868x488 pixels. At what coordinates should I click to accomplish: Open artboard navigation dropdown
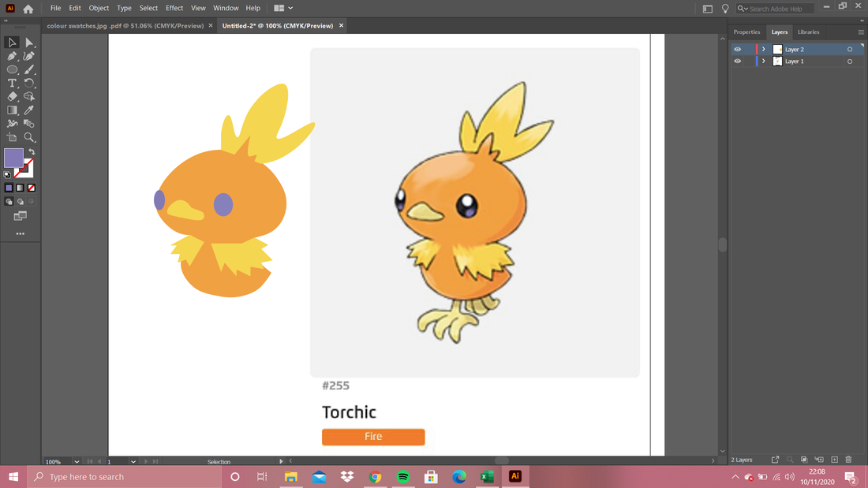[x=133, y=461]
